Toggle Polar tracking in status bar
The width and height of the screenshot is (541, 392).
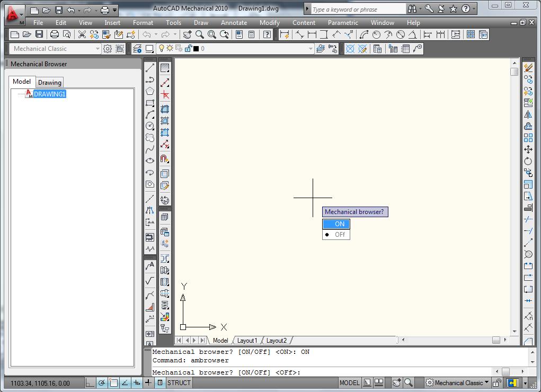coord(101,382)
